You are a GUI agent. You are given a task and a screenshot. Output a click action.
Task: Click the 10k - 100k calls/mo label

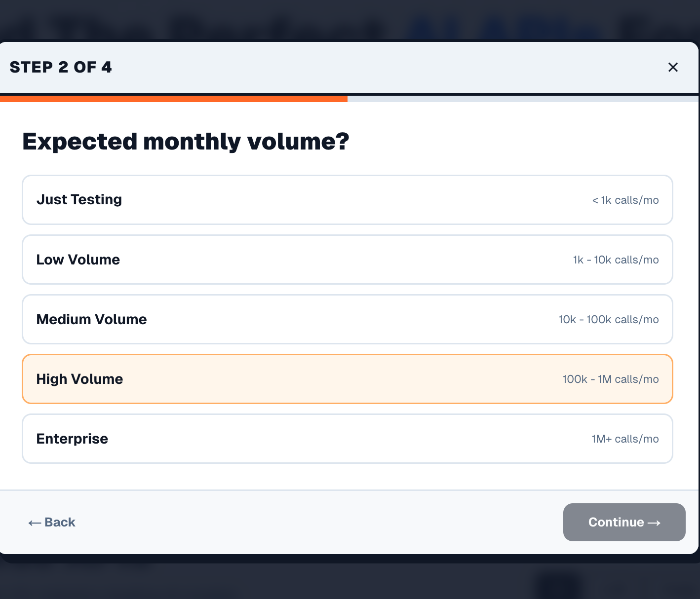608,319
